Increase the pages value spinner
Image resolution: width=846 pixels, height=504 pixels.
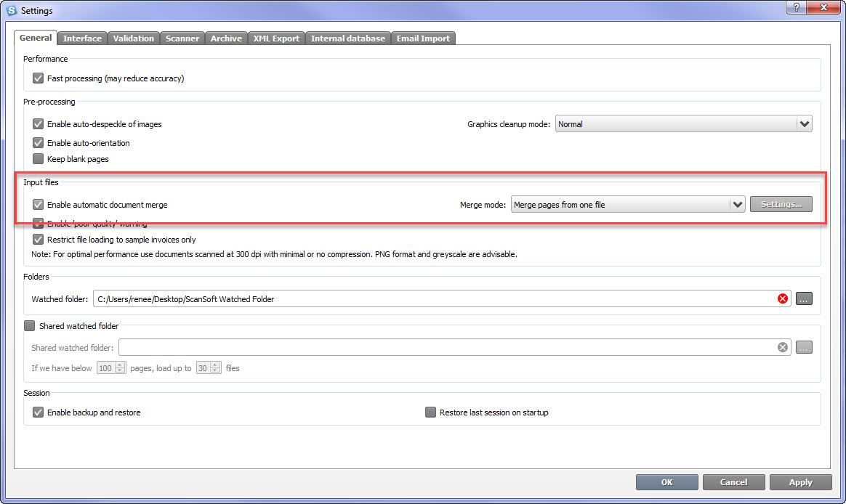click(x=120, y=365)
